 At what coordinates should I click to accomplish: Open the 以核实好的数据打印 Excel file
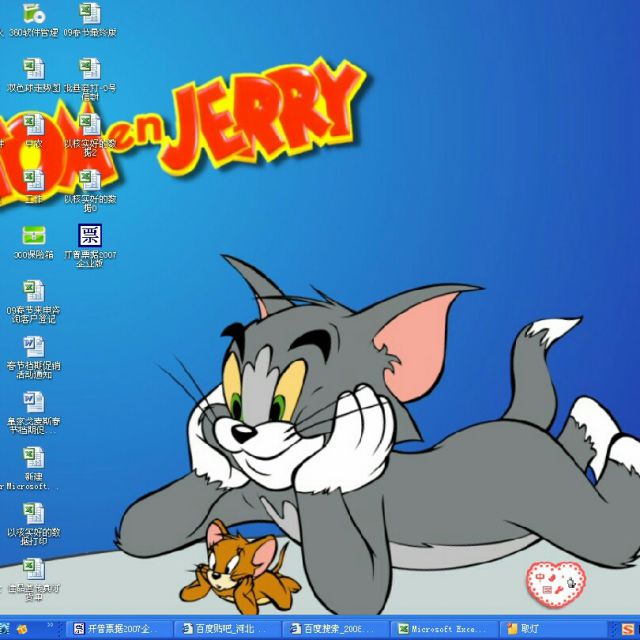34,513
